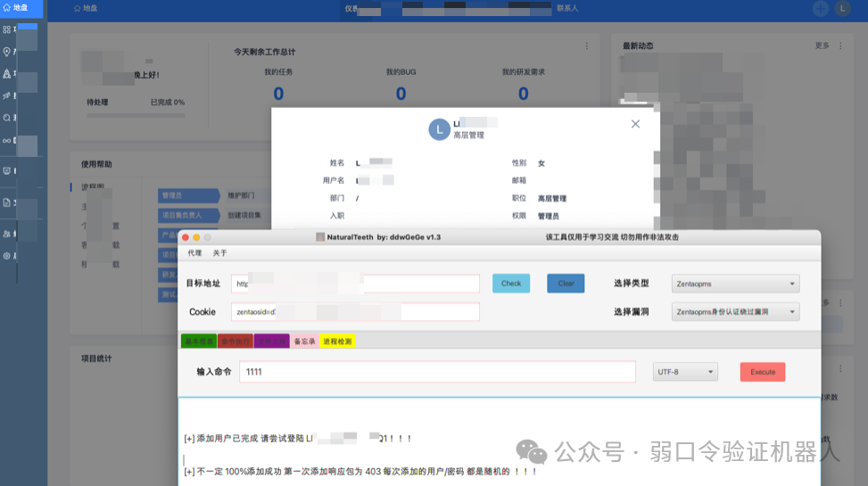Click the 管理员 value next to 权限
This screenshot has height=486, width=868.
coord(548,216)
